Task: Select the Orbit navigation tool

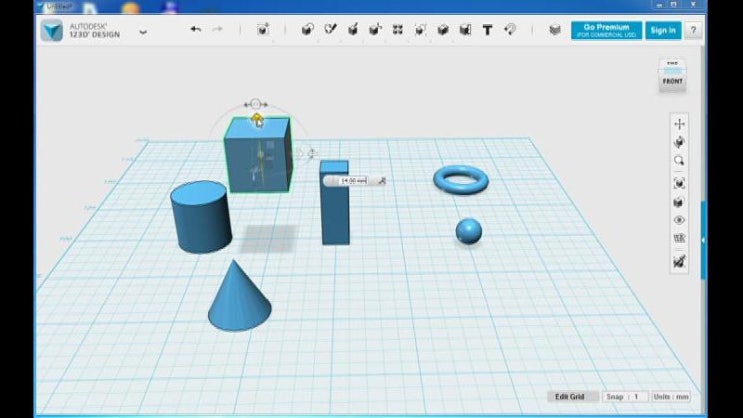Action: (679, 142)
